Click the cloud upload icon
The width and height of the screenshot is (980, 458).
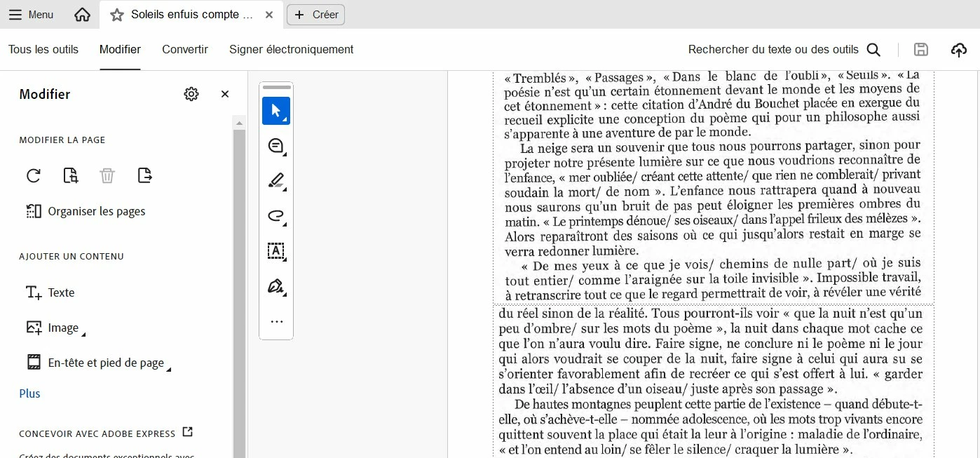tap(958, 49)
